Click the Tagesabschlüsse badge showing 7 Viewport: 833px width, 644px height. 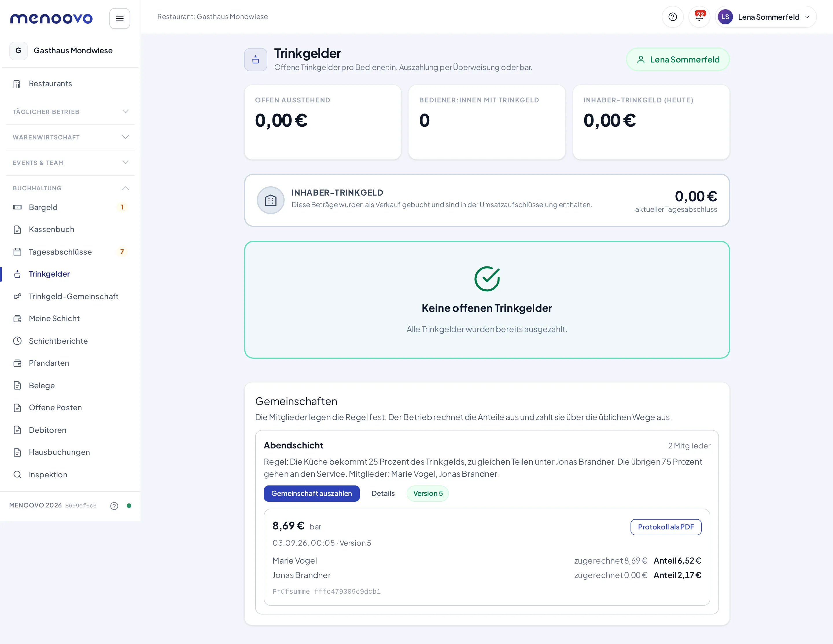[122, 252]
